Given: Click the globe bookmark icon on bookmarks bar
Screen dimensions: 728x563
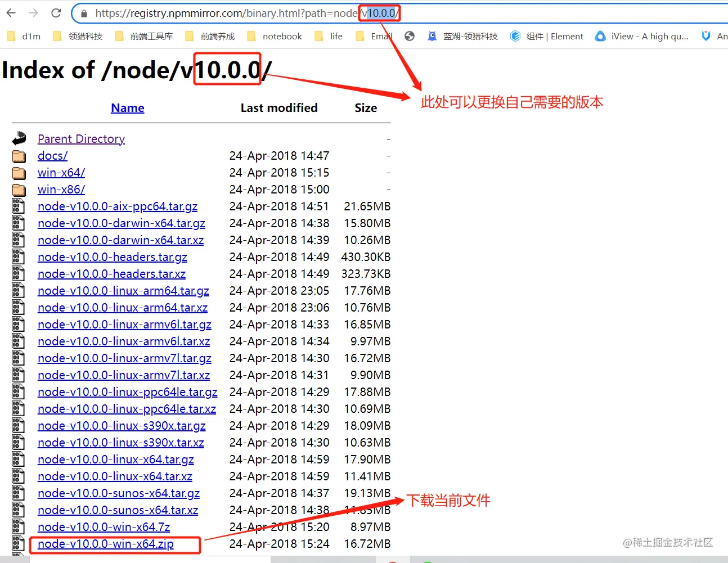Looking at the screenshot, I should pyautogui.click(x=409, y=36).
